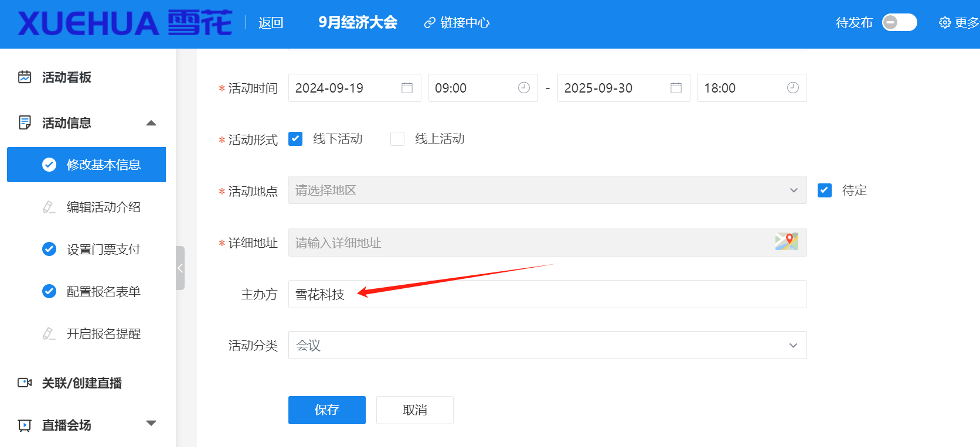Click the checkmark icon beside 修改基本信息

[49, 165]
